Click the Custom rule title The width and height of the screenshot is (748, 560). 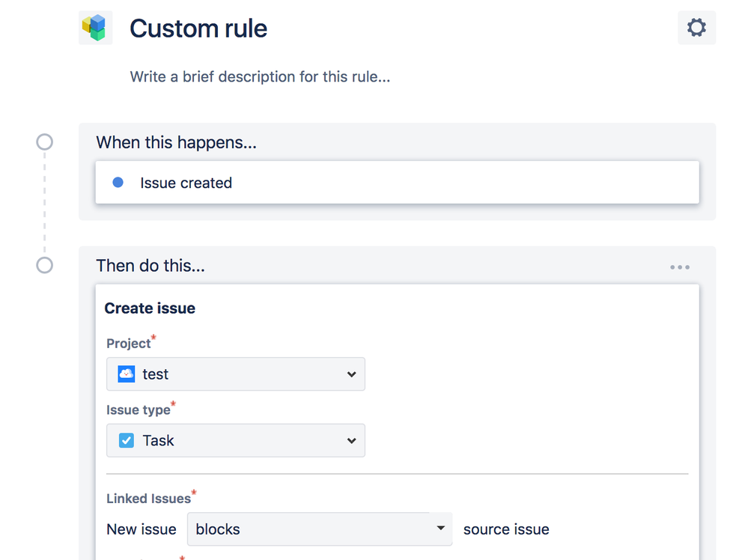coord(198,28)
